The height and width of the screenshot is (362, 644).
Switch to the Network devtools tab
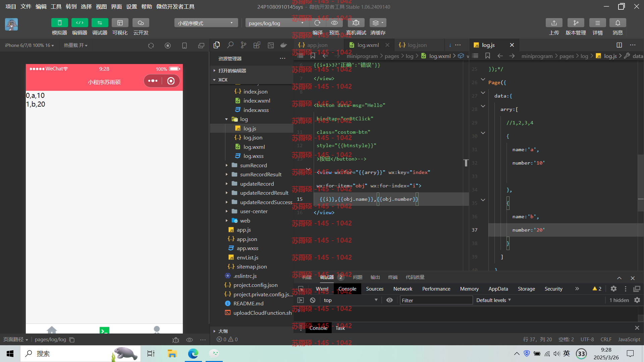[x=403, y=289]
